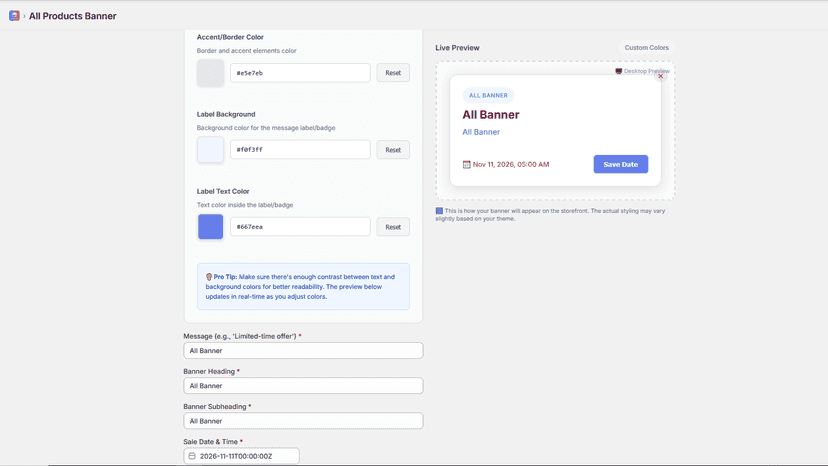Reset the Label Background color

[x=393, y=150]
